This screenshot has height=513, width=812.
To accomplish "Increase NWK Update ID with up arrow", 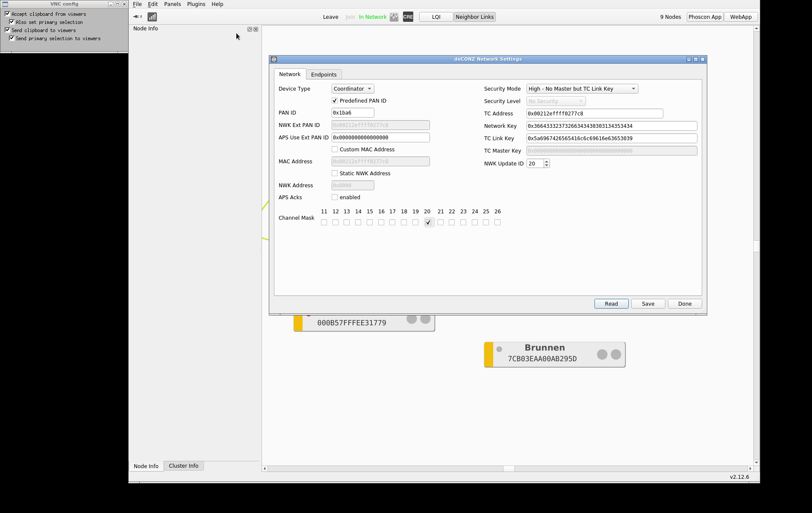I will tap(547, 162).
